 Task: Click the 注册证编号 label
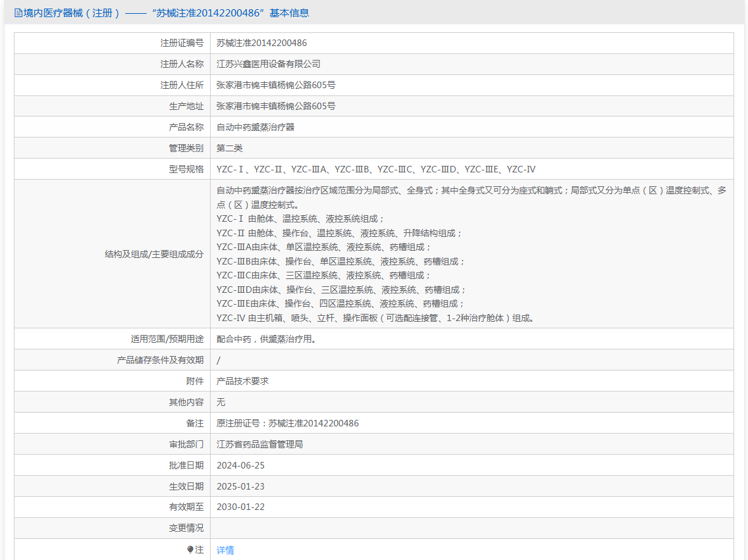tap(182, 43)
